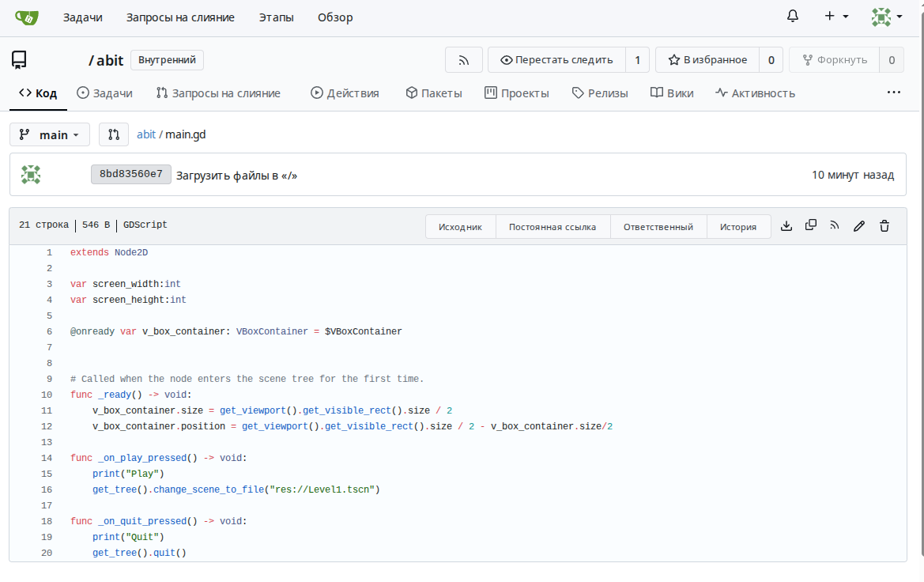Star the repo with "В избранное"

(x=707, y=60)
